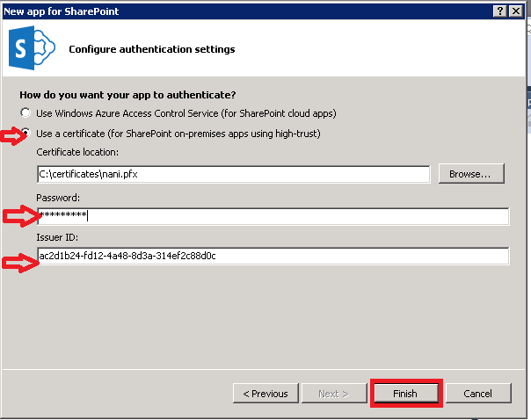This screenshot has width=531, height=420.
Task: Click the 'New app for SharePoint' title text
Action: click(62, 11)
